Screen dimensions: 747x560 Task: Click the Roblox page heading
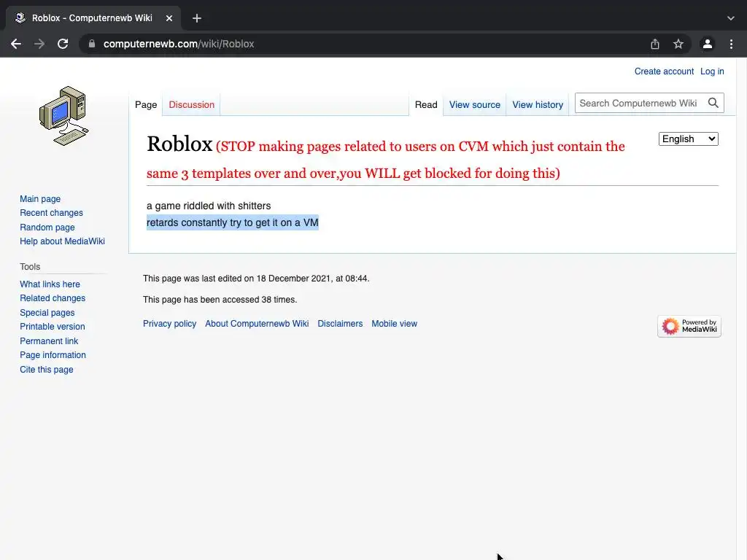tap(179, 144)
